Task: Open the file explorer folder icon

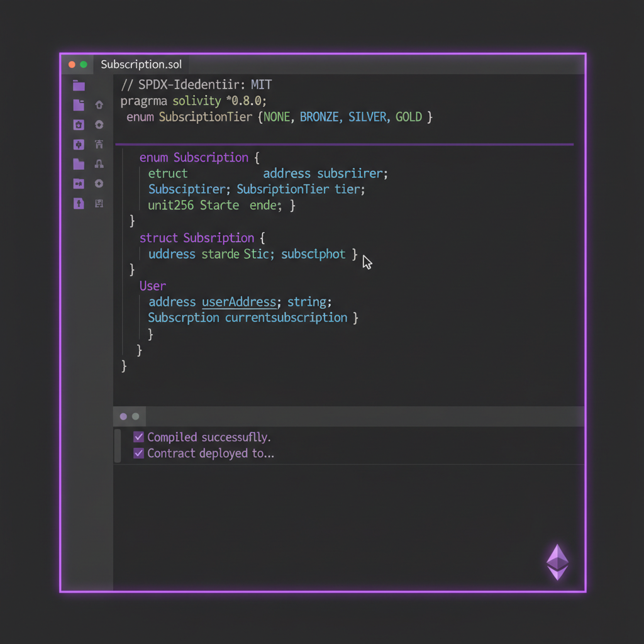Action: [79, 86]
